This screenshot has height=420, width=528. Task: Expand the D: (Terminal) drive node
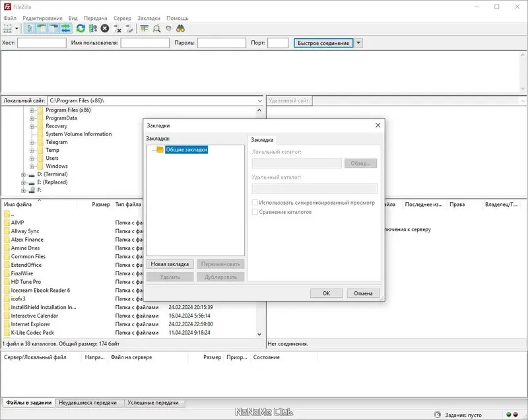[23, 174]
